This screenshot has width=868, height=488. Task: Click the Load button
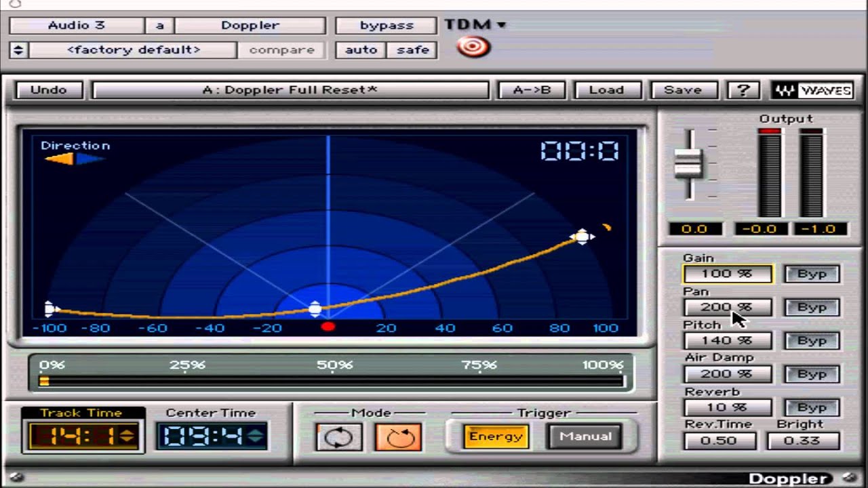(x=606, y=90)
